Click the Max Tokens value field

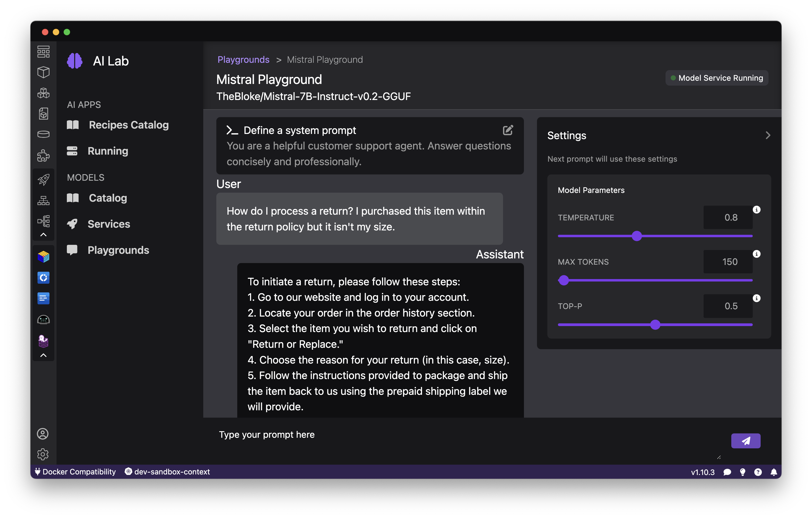(x=728, y=262)
